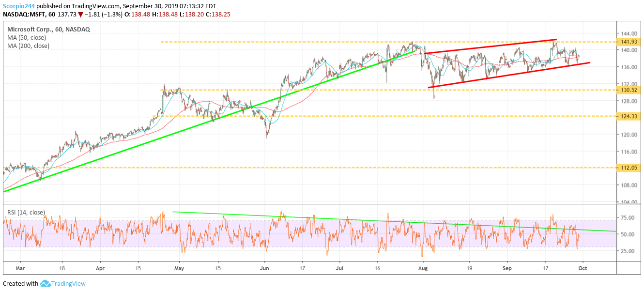Click the 141.93 resistance price label

pyautogui.click(x=629, y=42)
